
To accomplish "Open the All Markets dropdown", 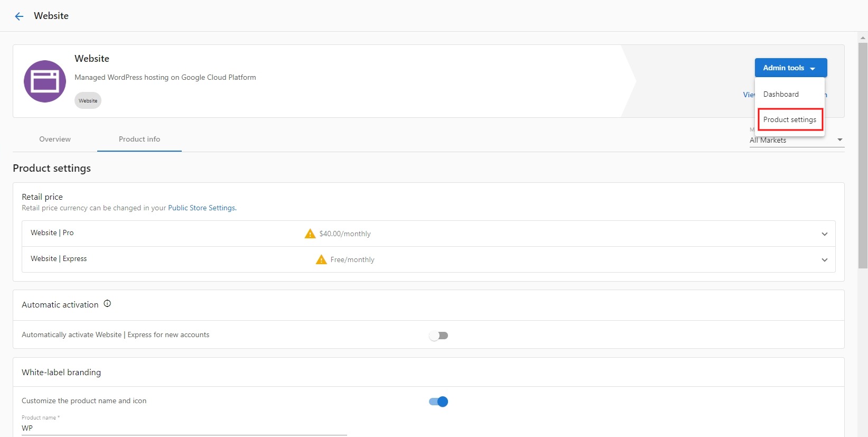I will point(797,140).
